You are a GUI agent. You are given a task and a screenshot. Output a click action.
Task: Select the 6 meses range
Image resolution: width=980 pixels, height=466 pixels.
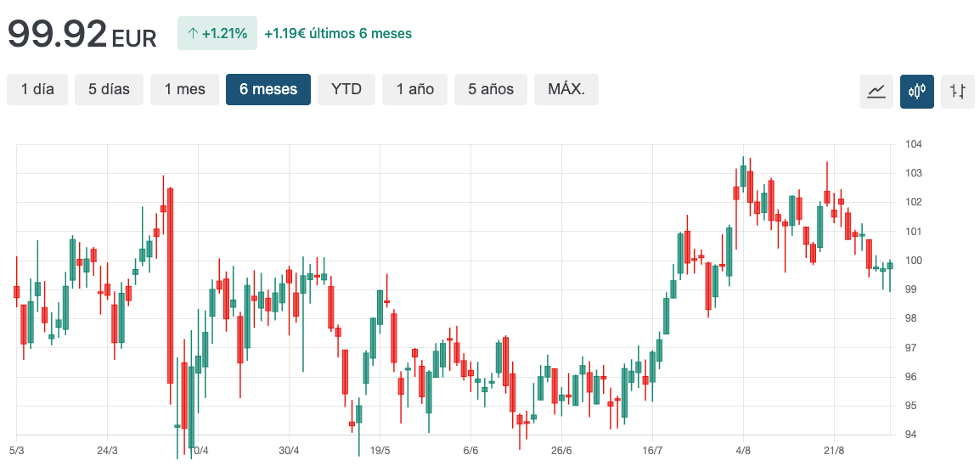pyautogui.click(x=268, y=89)
